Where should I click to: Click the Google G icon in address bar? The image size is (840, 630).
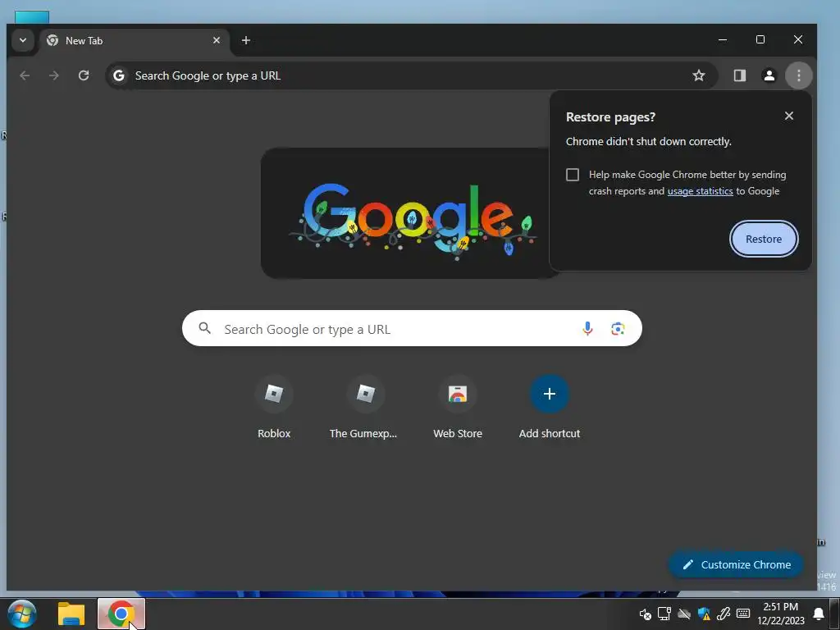click(x=119, y=75)
